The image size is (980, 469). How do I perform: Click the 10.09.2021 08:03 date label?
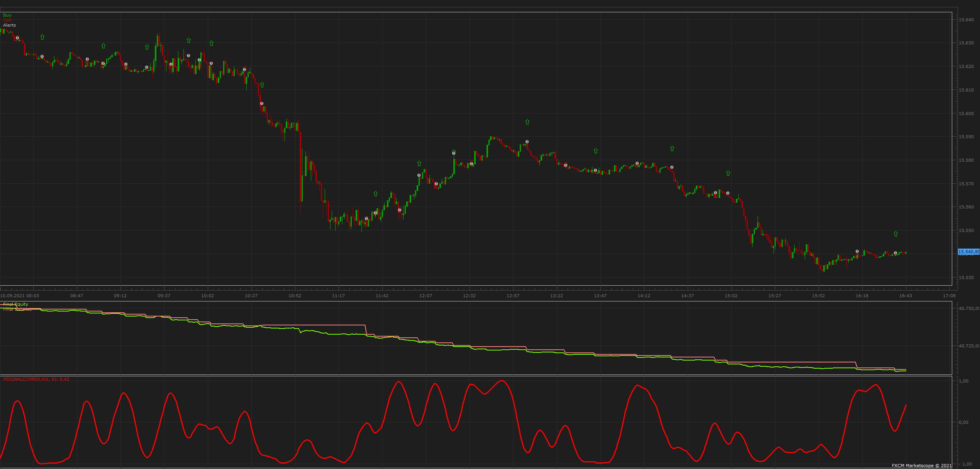pos(20,296)
